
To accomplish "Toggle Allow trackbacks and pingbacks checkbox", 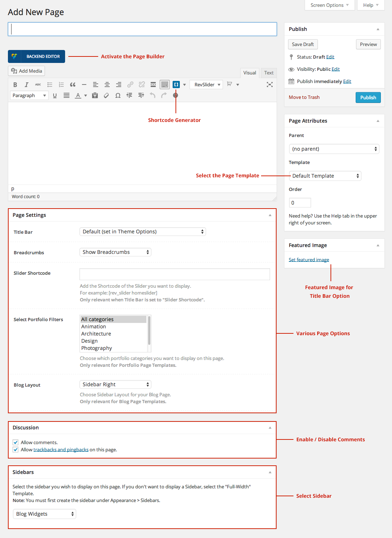I will pos(15,450).
